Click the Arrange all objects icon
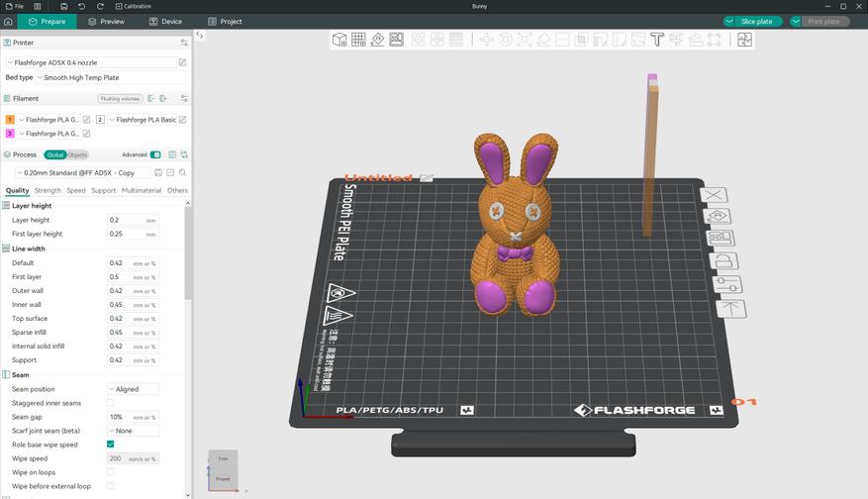The image size is (868, 499). (x=396, y=40)
